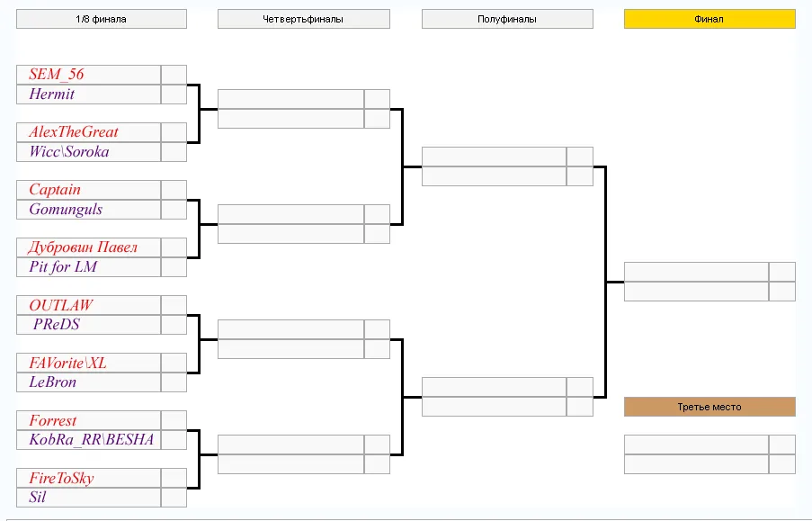Select the FireToSky player name

[x=62, y=478]
